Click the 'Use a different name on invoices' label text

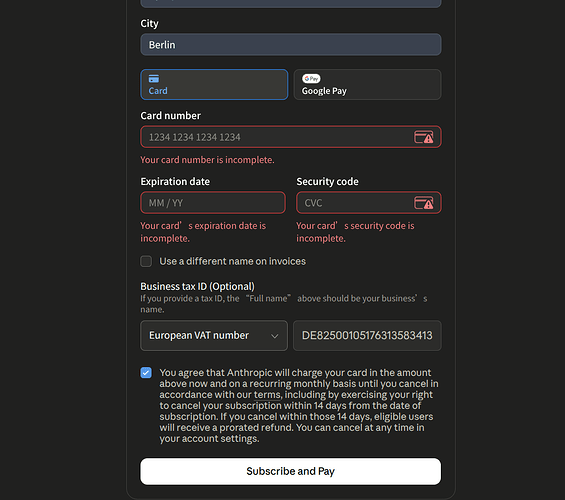click(232, 261)
